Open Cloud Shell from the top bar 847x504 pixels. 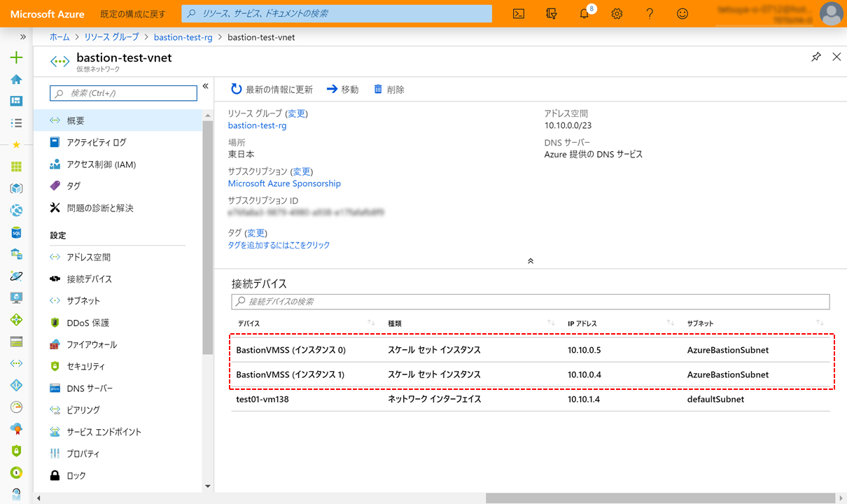(519, 13)
